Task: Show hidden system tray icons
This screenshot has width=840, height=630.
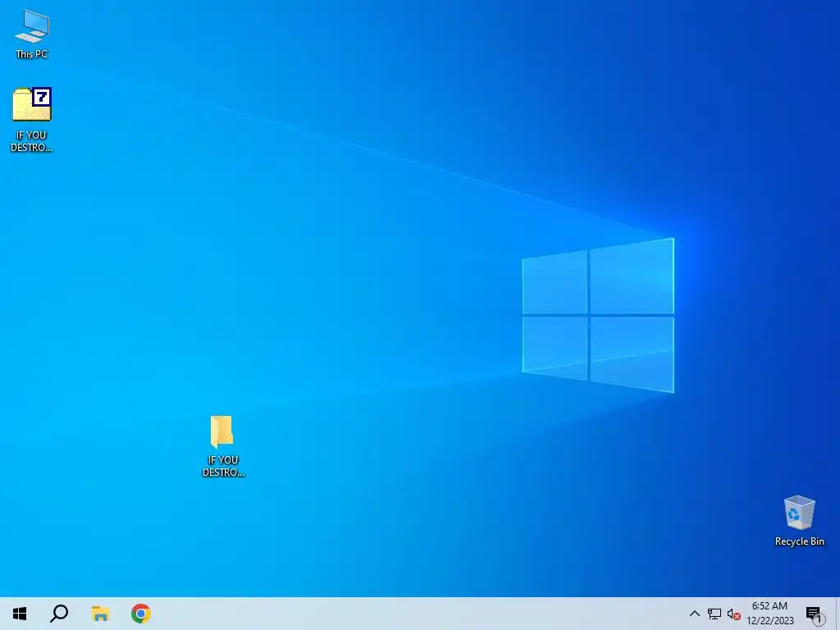Action: click(694, 614)
